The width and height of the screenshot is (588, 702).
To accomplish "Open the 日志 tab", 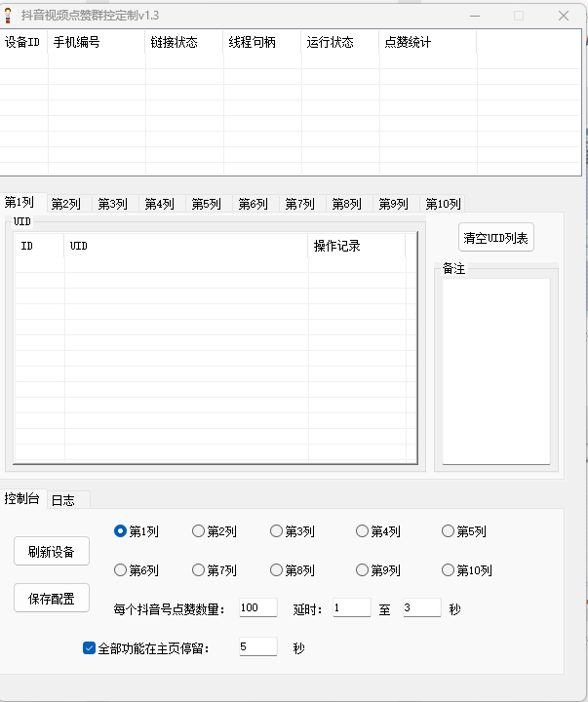I will [x=62, y=499].
